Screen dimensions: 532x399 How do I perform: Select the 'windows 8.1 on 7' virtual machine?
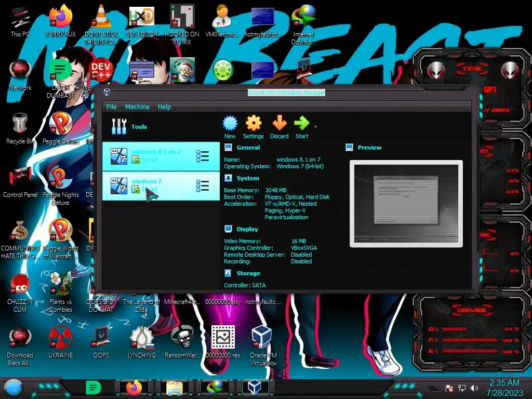point(161,156)
